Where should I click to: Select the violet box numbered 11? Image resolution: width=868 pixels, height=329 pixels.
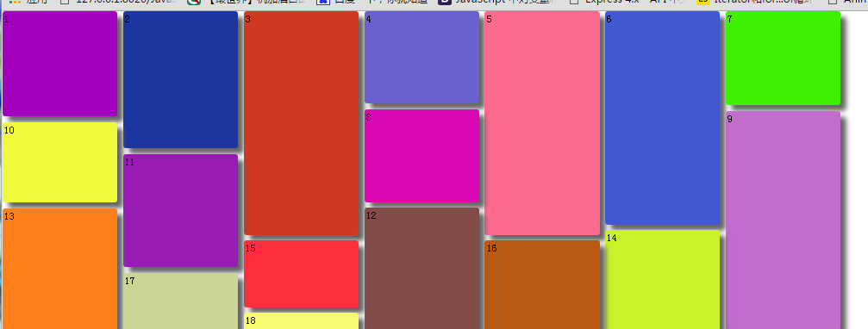click(180, 211)
